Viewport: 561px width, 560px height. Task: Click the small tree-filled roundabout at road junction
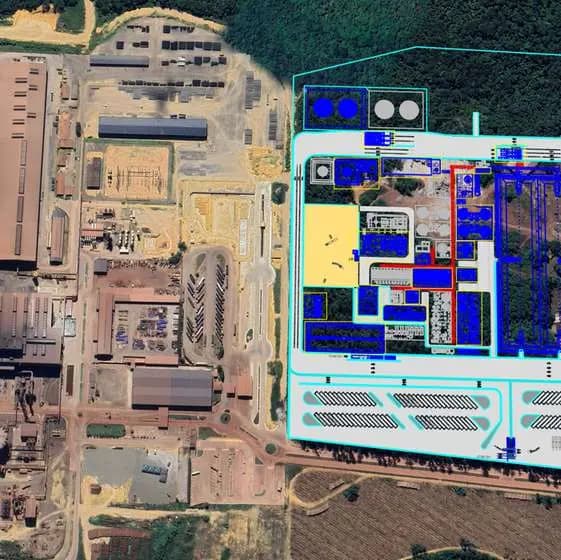pyautogui.click(x=271, y=448)
